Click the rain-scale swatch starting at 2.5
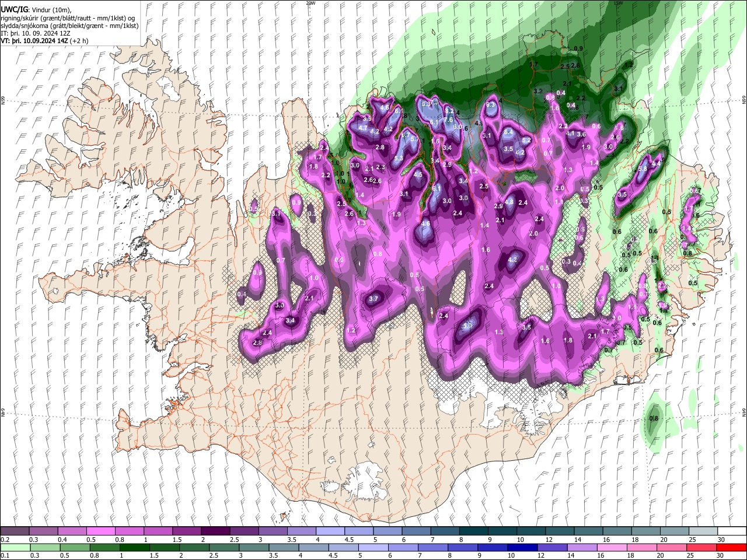This screenshot has width=747, height=560. [x=224, y=547]
